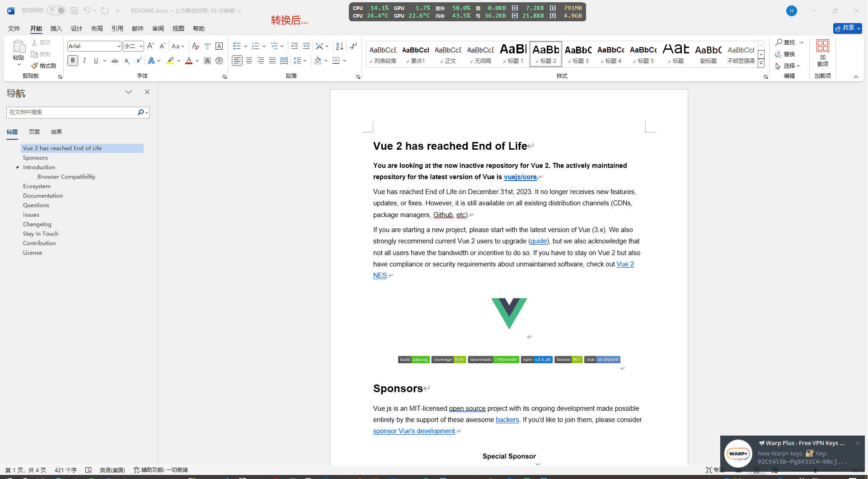Expand the Select (选择) dropdown
Screen dimensions: 868x479
pos(788,66)
